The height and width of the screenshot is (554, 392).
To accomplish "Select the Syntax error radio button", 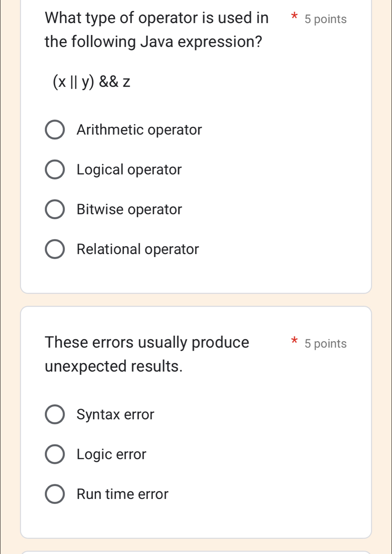I will click(x=55, y=415).
